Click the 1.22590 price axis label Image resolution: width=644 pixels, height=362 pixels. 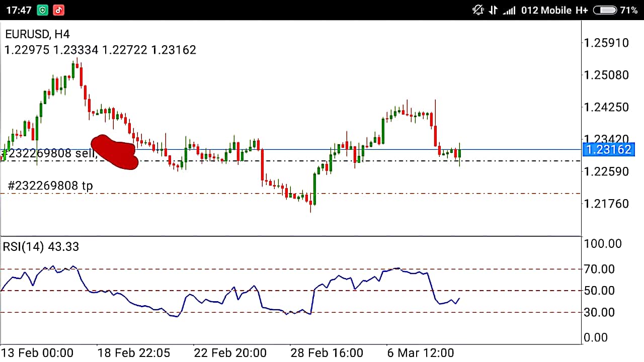click(606, 171)
